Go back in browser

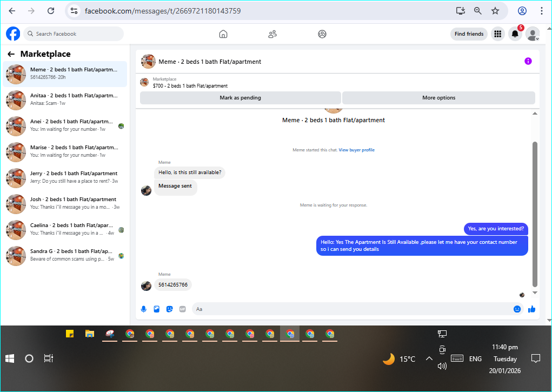pos(12,11)
